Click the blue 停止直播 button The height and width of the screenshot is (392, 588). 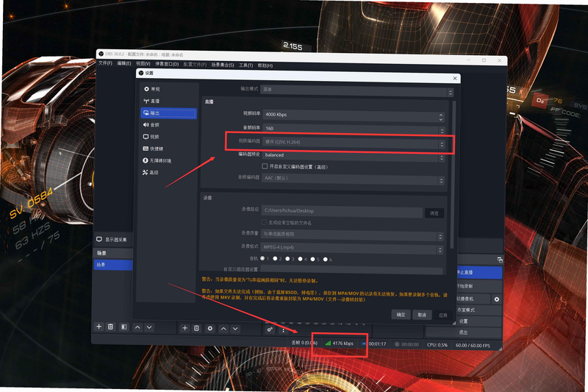(480, 272)
